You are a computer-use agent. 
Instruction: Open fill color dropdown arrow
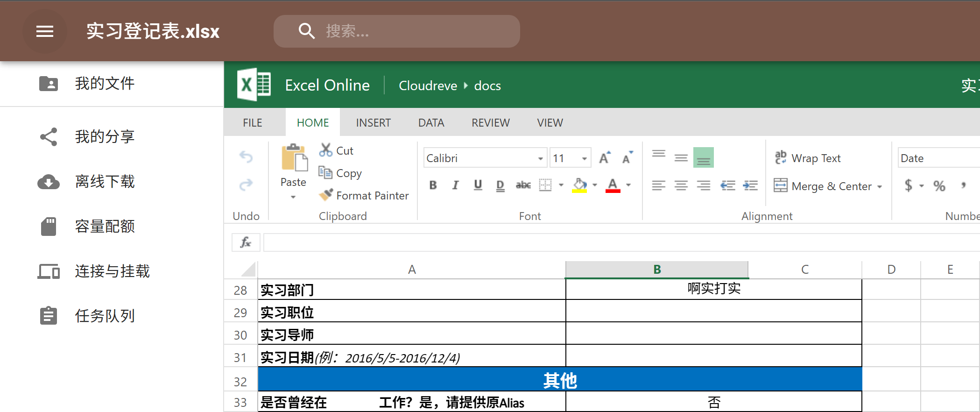click(595, 185)
